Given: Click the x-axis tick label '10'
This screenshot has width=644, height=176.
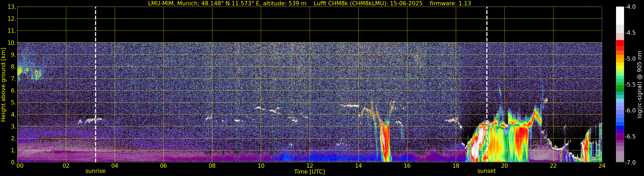Looking at the screenshot, I should [x=261, y=166].
